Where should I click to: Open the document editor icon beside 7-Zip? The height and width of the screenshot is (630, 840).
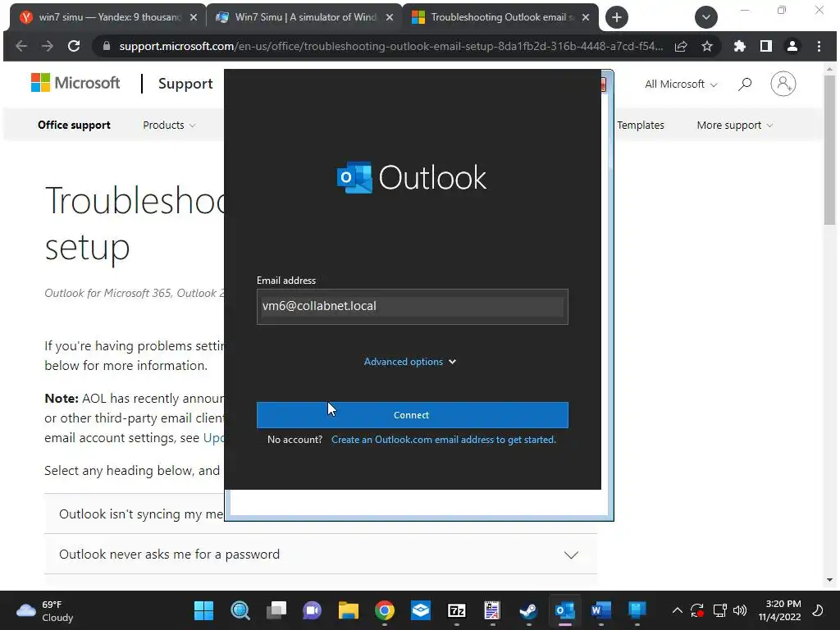coord(492,610)
